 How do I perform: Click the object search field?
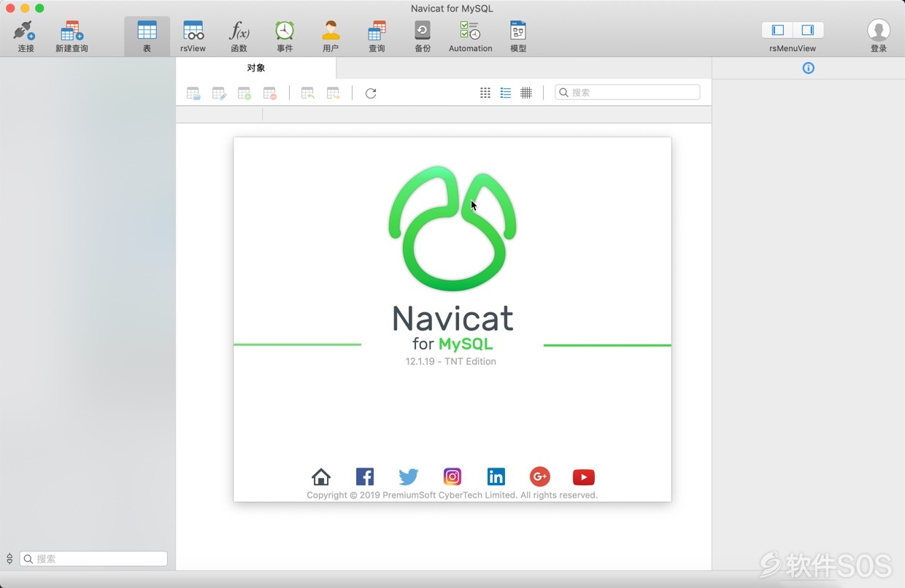[x=627, y=93]
